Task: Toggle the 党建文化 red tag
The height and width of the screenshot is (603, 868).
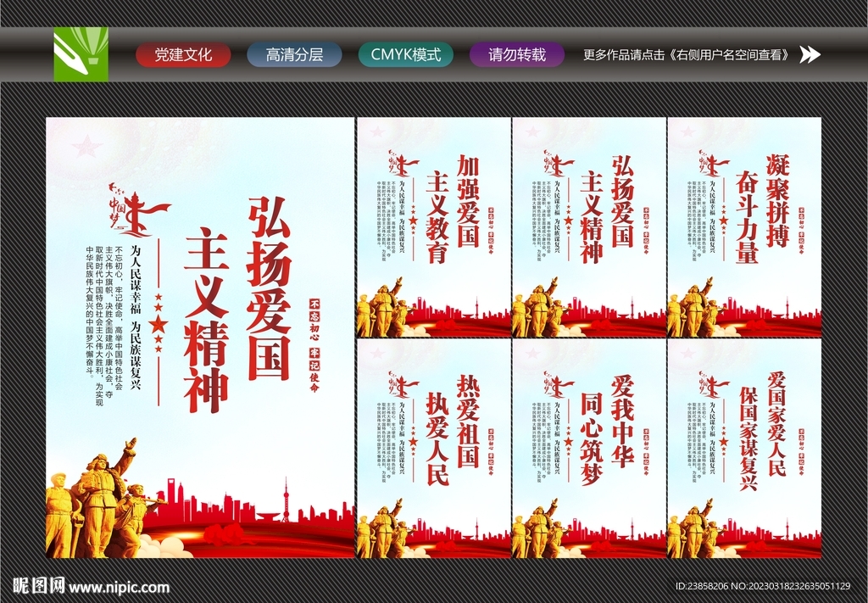Action: (x=182, y=55)
